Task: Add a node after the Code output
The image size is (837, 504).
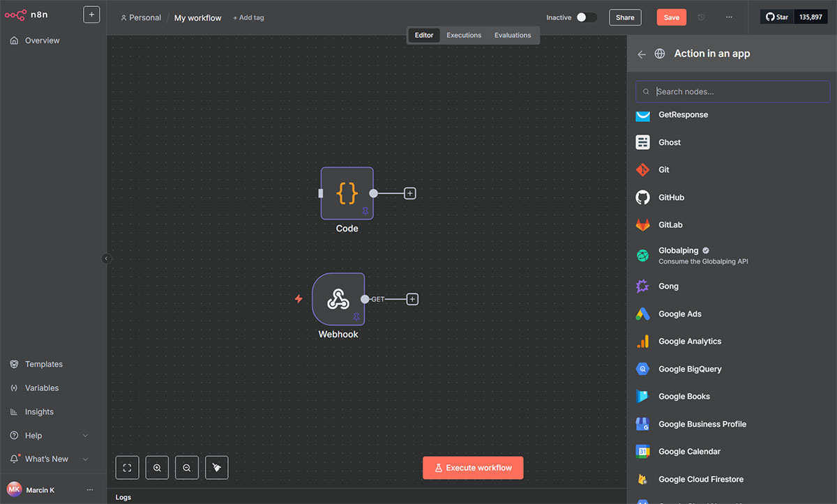Action: click(x=410, y=193)
